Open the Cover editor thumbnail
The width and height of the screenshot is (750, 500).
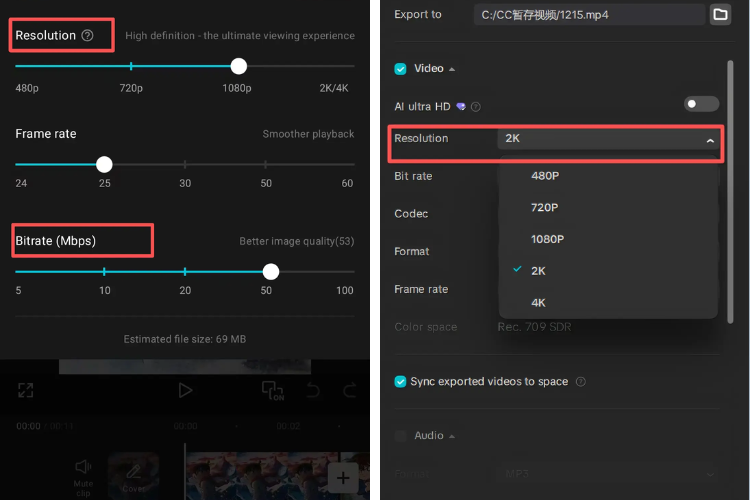click(133, 475)
